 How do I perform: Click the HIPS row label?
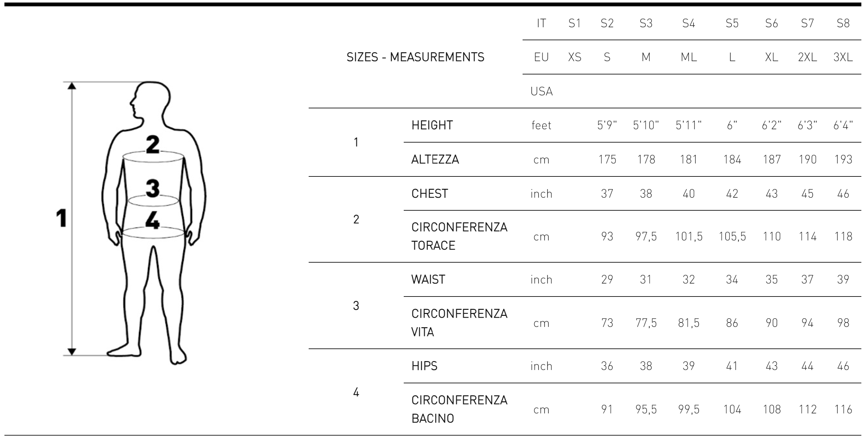tap(424, 366)
